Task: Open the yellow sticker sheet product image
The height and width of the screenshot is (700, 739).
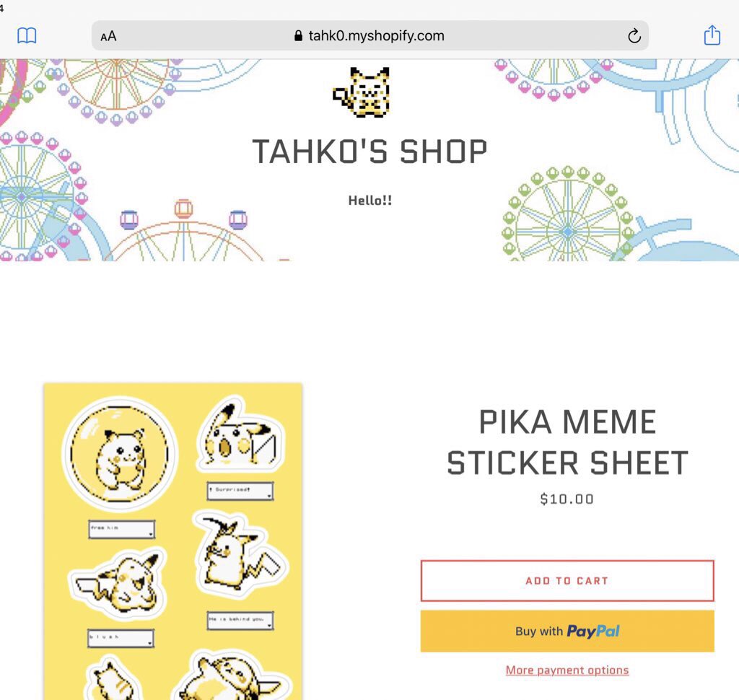Action: (x=173, y=541)
